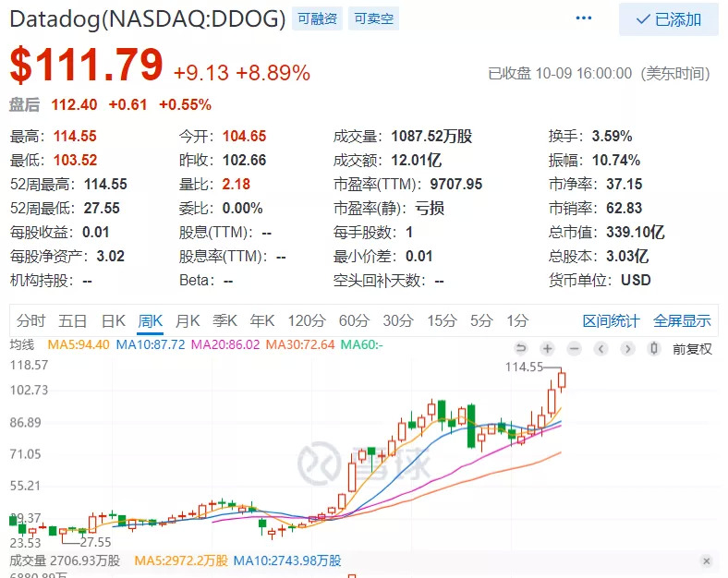Click the 成交量 2706.93万股 volume label
This screenshot has width=728, height=578.
[x=65, y=560]
